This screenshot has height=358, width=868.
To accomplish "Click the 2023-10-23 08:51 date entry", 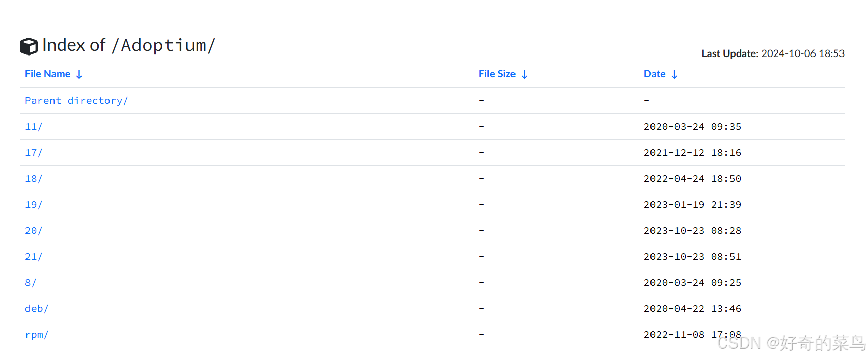I will coord(692,257).
